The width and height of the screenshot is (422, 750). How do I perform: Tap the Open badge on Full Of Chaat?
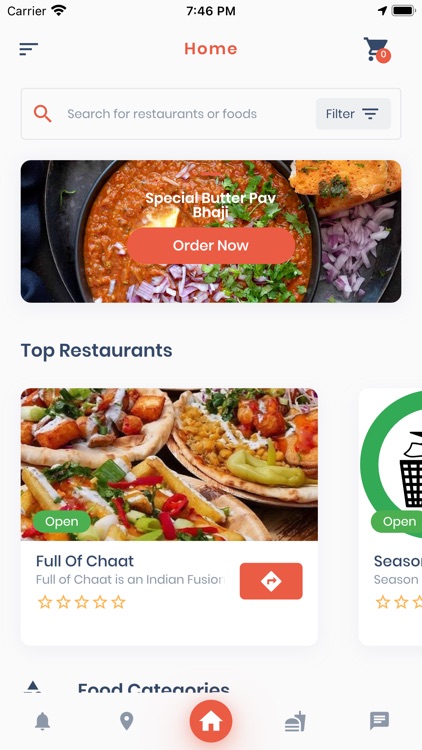tap(62, 521)
